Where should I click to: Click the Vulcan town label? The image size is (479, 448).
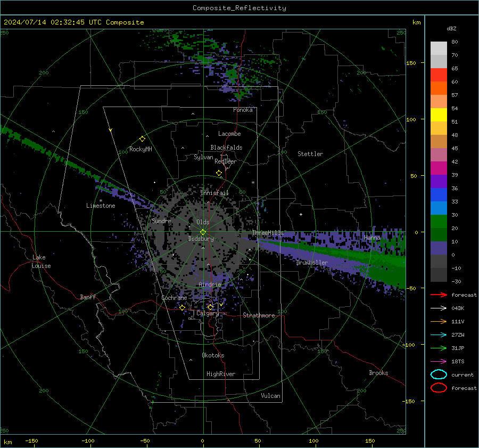pos(271,396)
